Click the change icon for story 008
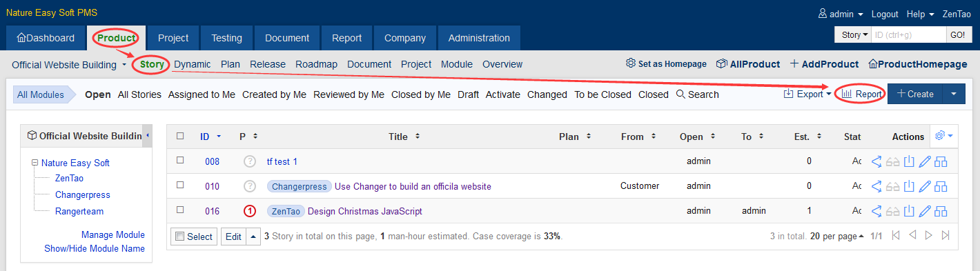The height and width of the screenshot is (271, 980). pyautogui.click(x=876, y=161)
